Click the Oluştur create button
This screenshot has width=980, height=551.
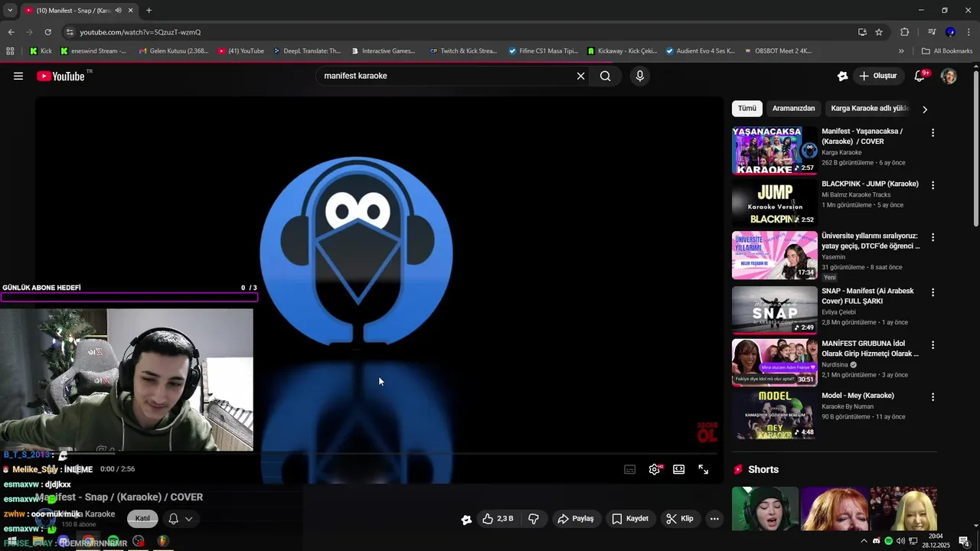[x=877, y=76]
